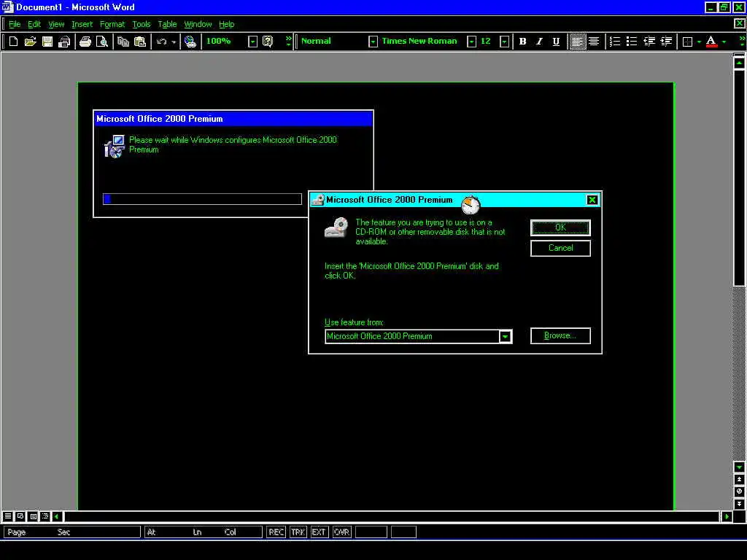This screenshot has height=560, width=747.
Task: Open the Font Size dropdown arrow
Action: click(505, 42)
